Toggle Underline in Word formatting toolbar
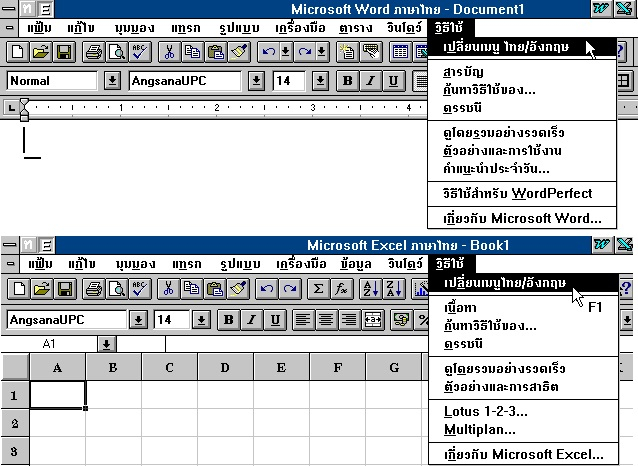 click(x=393, y=81)
